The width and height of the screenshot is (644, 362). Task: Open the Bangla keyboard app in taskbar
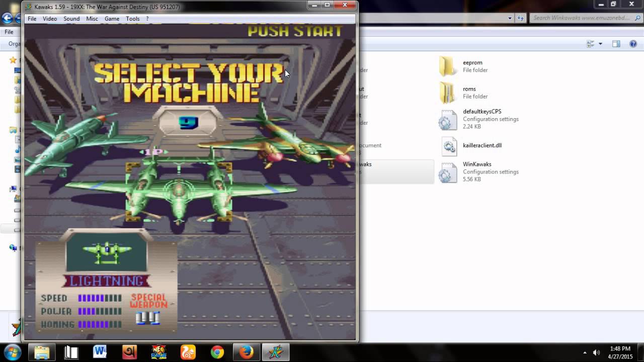(129, 352)
